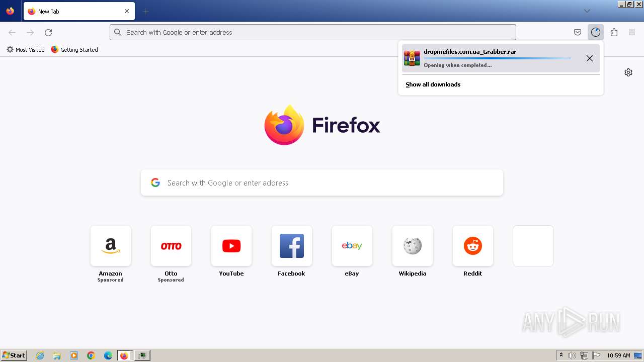Launch Microsoft Edge from taskbar

click(x=108, y=355)
